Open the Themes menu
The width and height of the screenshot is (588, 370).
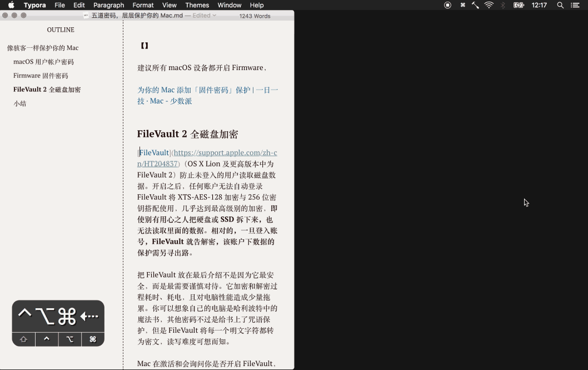[197, 5]
